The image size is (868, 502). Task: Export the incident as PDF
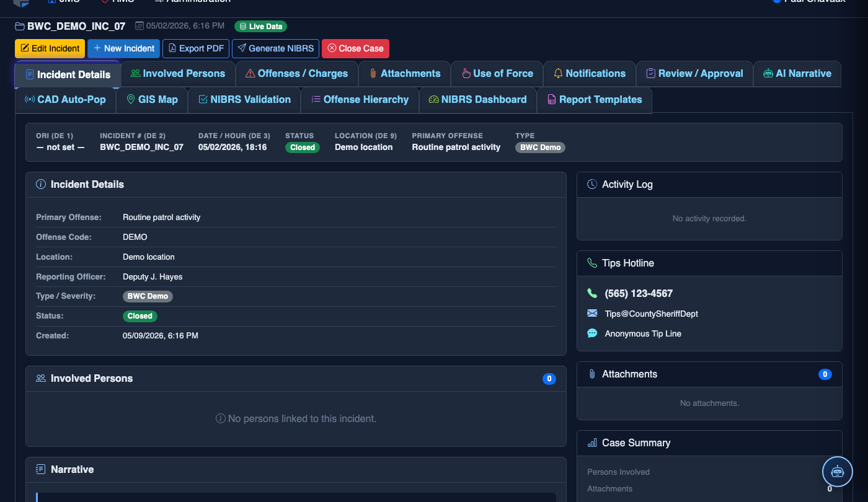(x=196, y=48)
